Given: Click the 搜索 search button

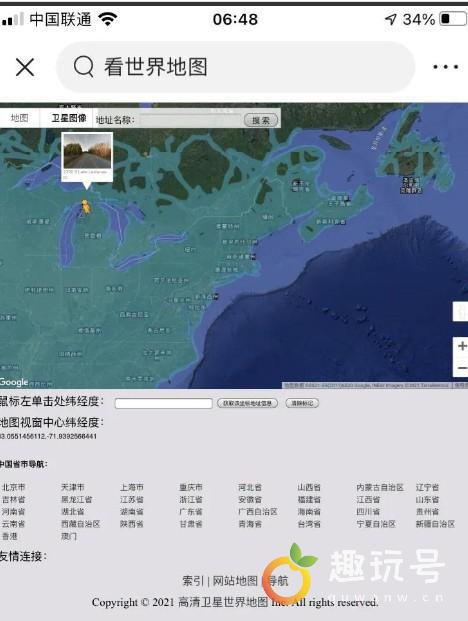Looking at the screenshot, I should pyautogui.click(x=261, y=120).
